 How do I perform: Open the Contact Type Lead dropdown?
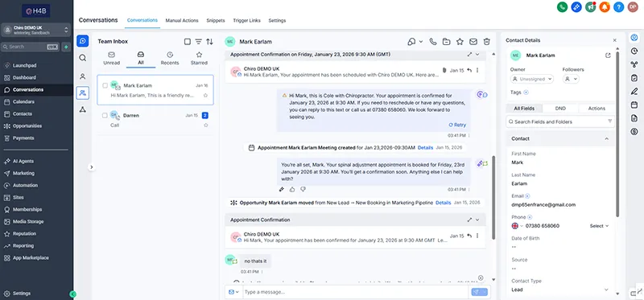tap(560, 290)
